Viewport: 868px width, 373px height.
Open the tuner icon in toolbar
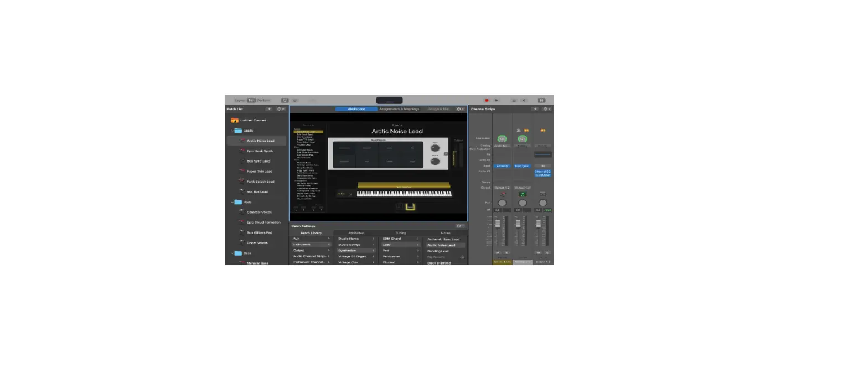coord(514,100)
